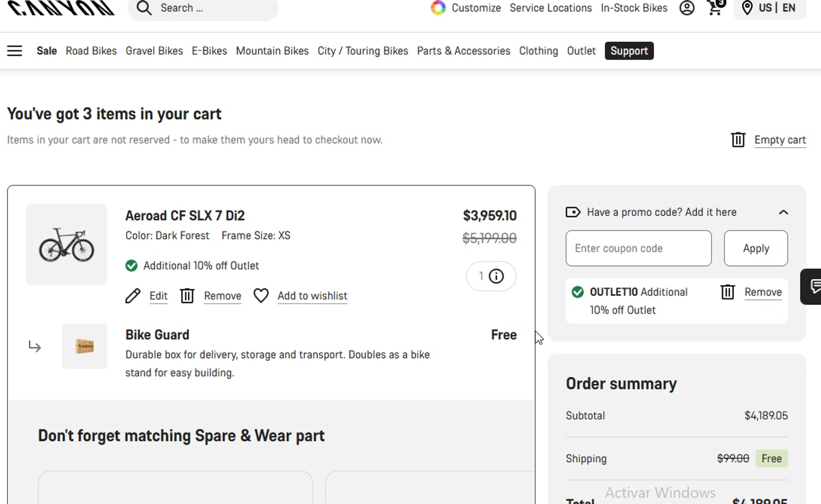Click the Bike Guard sub-item arrow icon
The height and width of the screenshot is (504, 821).
click(34, 346)
